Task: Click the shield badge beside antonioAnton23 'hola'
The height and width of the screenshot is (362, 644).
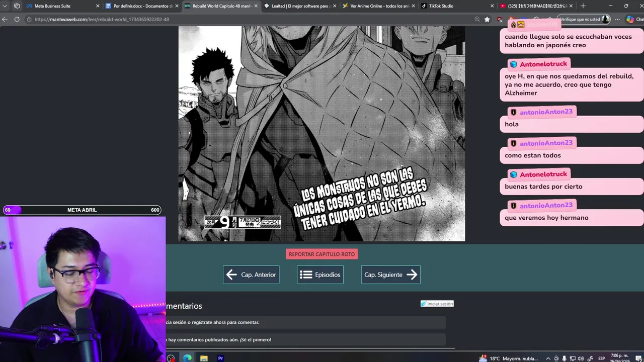Action: pyautogui.click(x=513, y=112)
